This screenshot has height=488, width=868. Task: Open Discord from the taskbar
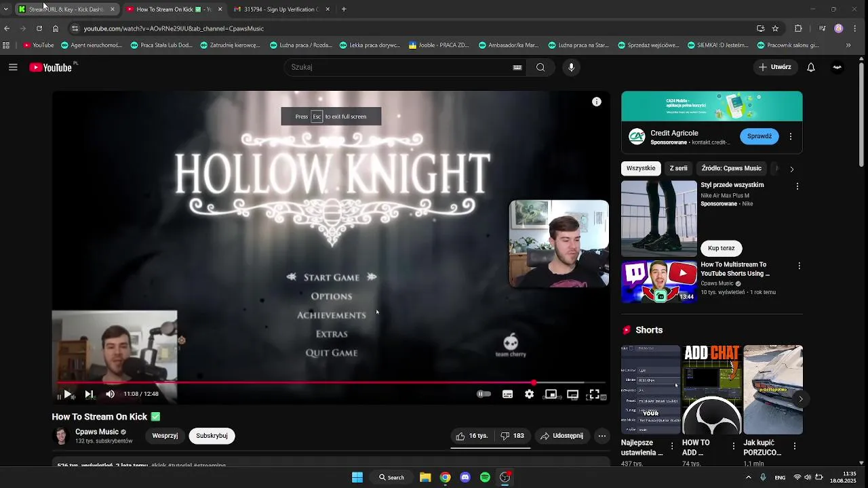465,477
